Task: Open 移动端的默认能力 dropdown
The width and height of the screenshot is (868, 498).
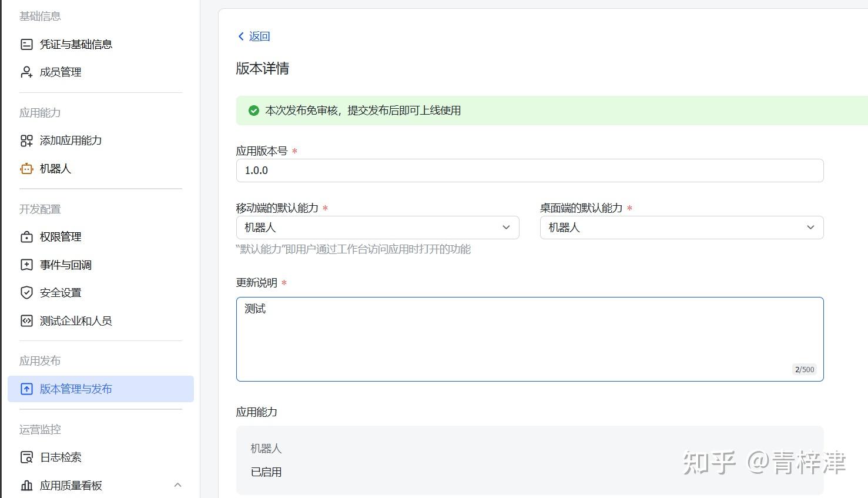Action: (377, 228)
